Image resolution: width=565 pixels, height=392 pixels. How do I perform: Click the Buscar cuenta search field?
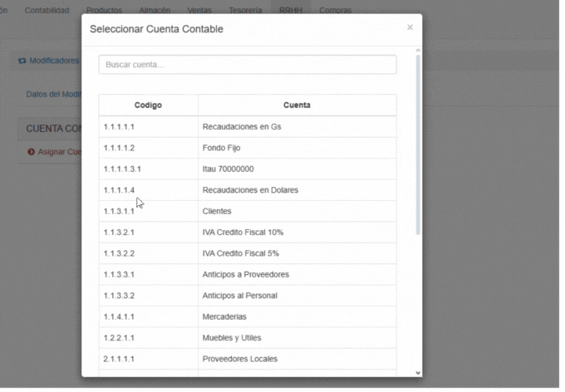point(247,65)
